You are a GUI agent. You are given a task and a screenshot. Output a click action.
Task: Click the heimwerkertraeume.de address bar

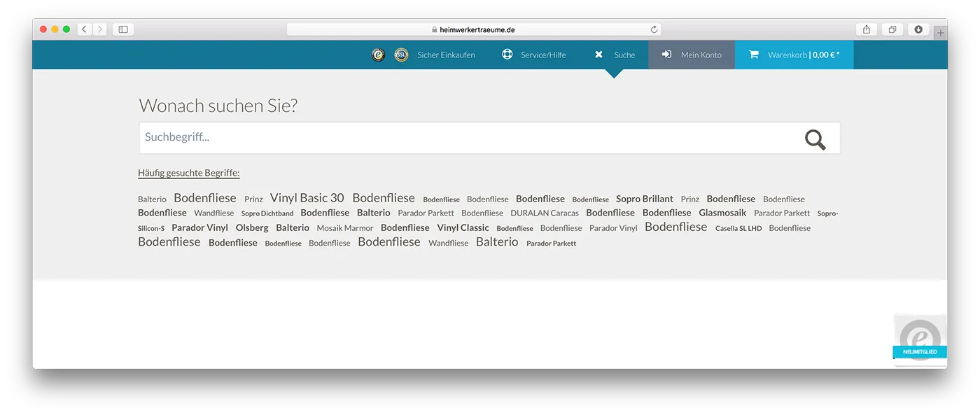coord(473,29)
